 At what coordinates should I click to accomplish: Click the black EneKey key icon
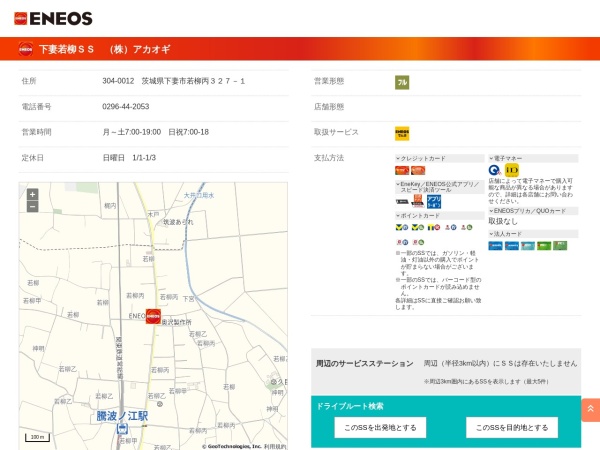402,201
